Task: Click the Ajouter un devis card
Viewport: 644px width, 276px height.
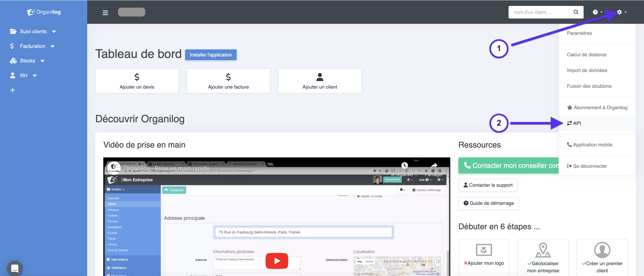Action: [137, 81]
